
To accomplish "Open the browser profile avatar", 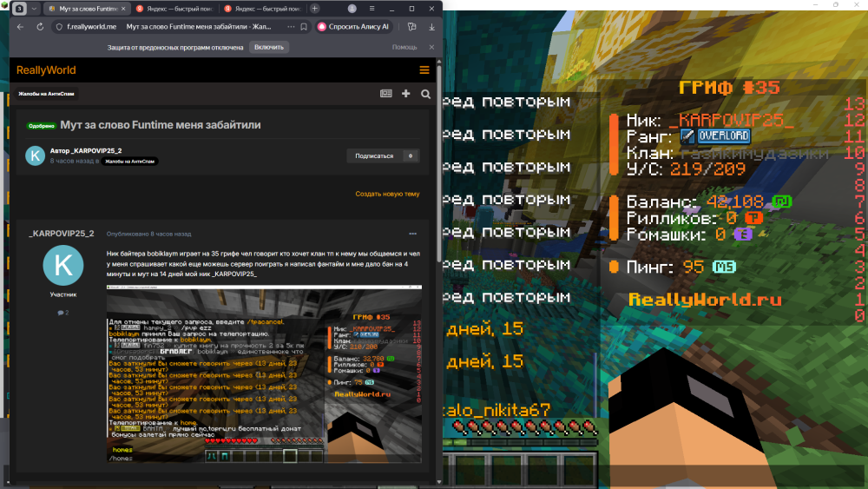I will [x=352, y=9].
